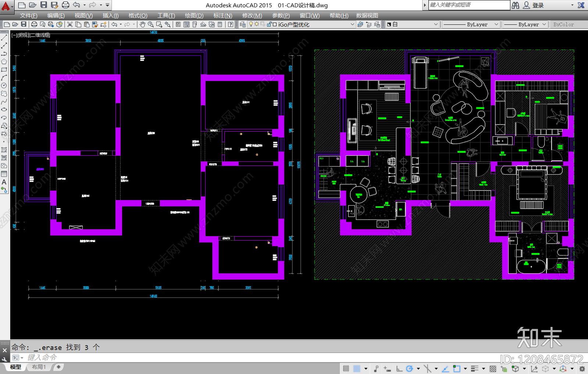Viewport: 588px width, 374px height.
Task: Switch to the 布局1 layout tab
Action: (39, 367)
